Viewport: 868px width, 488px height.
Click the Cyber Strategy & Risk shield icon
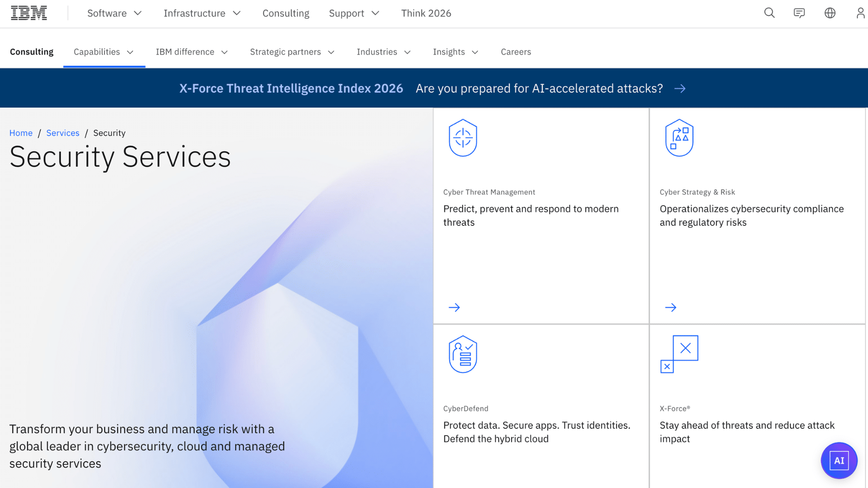pos(679,138)
